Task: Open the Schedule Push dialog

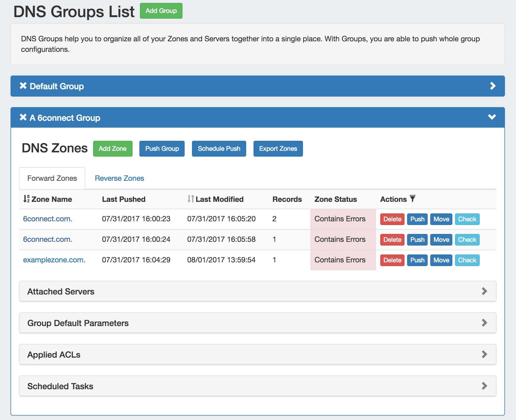Action: 219,149
